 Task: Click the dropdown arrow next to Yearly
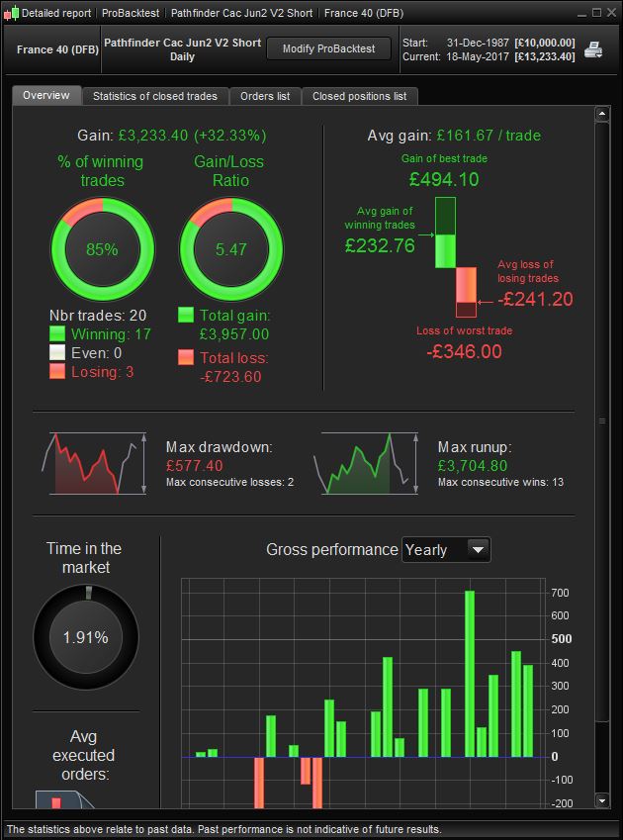click(x=478, y=550)
